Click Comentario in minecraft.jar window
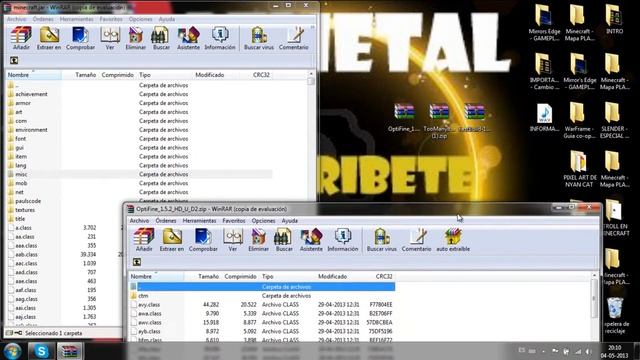The height and width of the screenshot is (360, 640). (x=293, y=38)
